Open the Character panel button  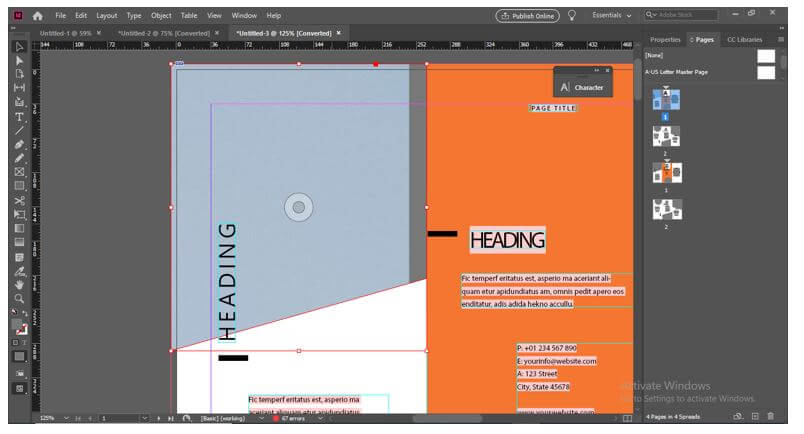[583, 88]
